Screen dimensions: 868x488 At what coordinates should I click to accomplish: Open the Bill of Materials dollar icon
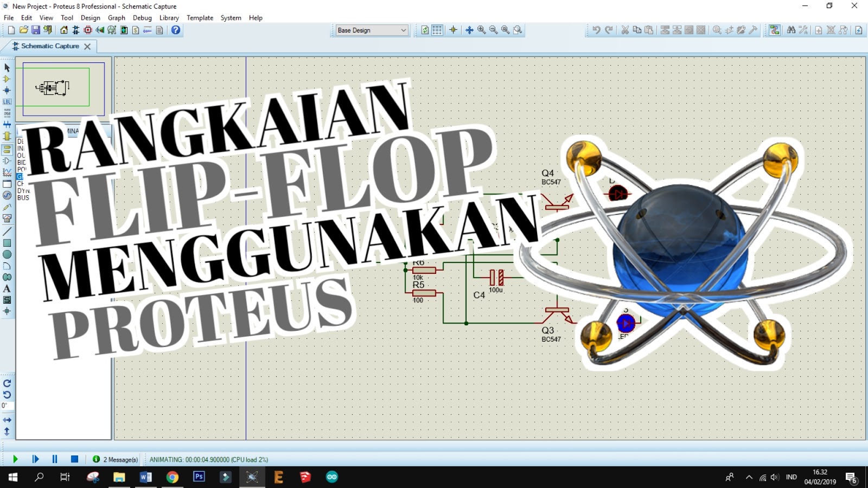tap(136, 30)
